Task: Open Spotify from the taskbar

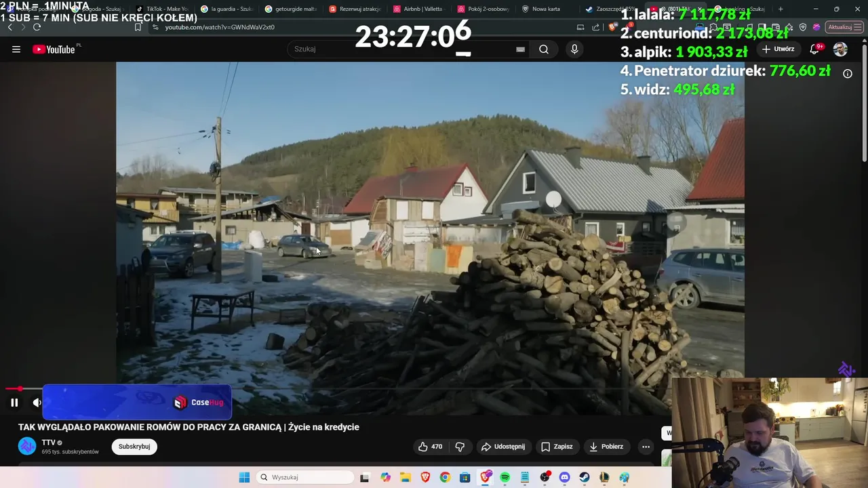Action: point(505,478)
